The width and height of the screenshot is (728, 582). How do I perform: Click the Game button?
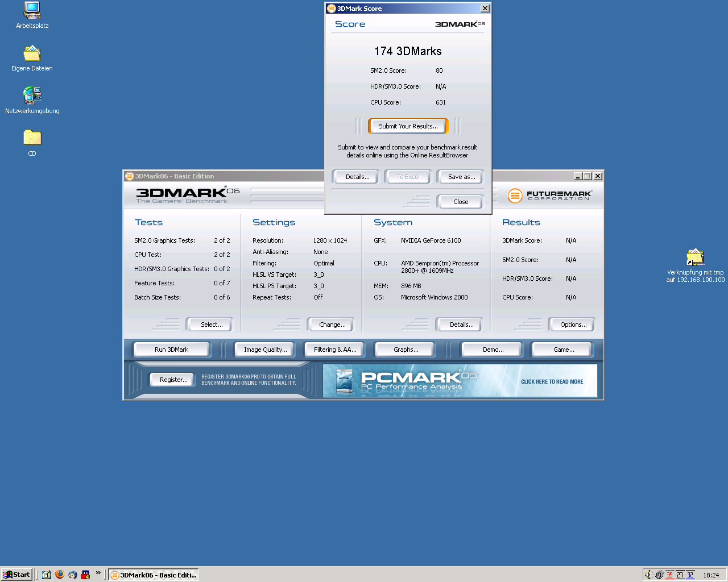[564, 350]
